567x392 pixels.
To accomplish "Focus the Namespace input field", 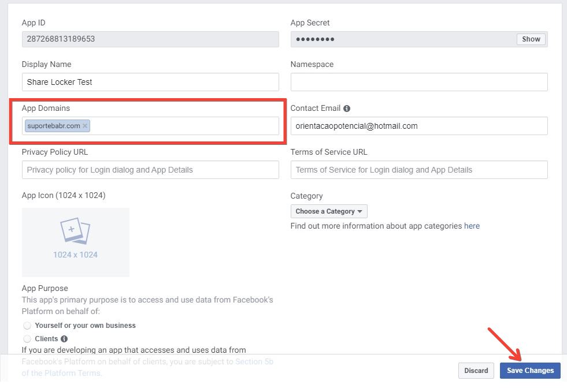I will [419, 82].
